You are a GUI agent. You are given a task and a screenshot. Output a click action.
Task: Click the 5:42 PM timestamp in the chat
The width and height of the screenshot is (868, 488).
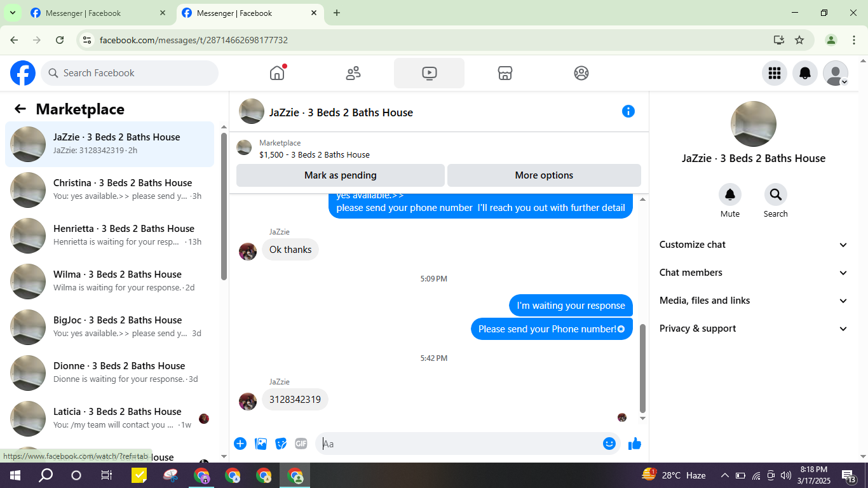434,358
